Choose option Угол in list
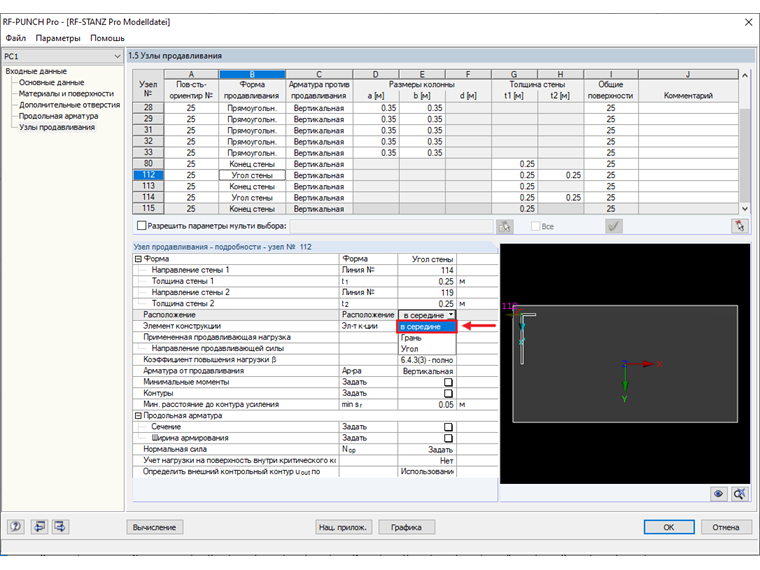 427,348
